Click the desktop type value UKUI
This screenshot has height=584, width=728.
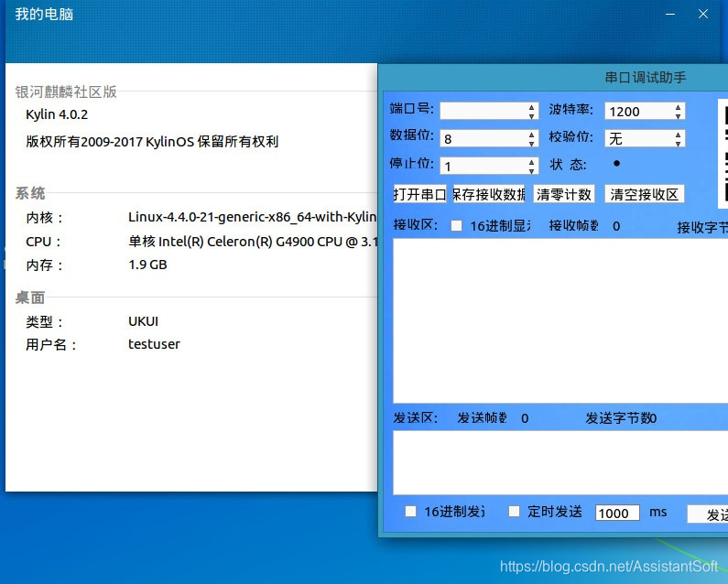point(144,321)
